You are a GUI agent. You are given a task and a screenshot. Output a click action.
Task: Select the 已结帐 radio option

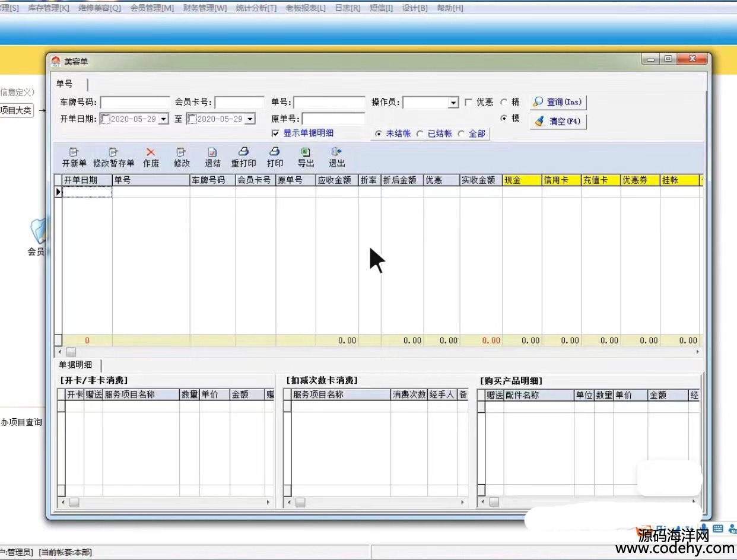click(x=420, y=134)
